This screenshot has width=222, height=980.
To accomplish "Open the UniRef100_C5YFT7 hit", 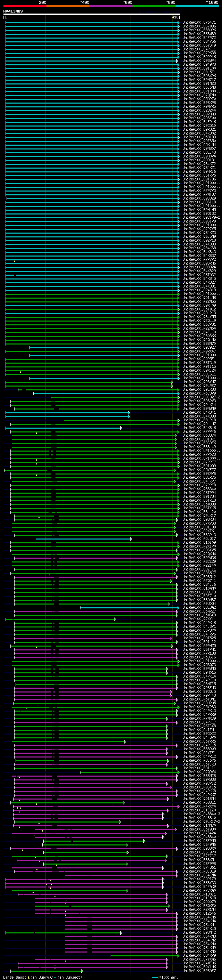I will (199, 470).
